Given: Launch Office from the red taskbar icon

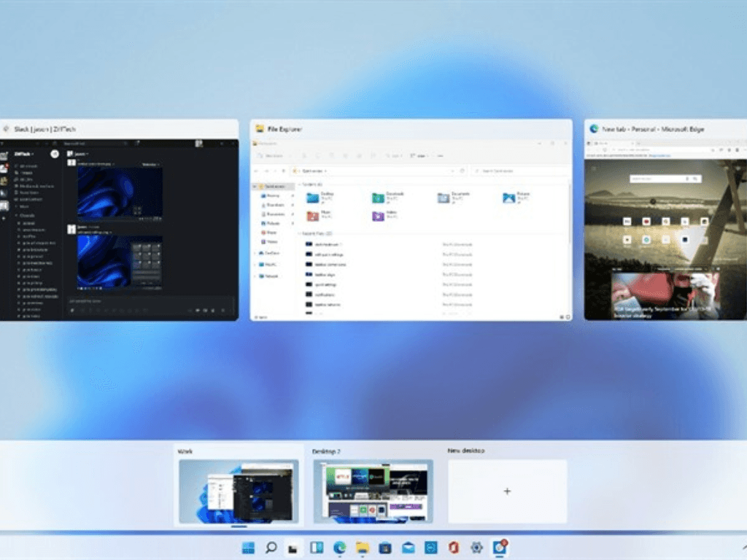Looking at the screenshot, I should (x=454, y=547).
